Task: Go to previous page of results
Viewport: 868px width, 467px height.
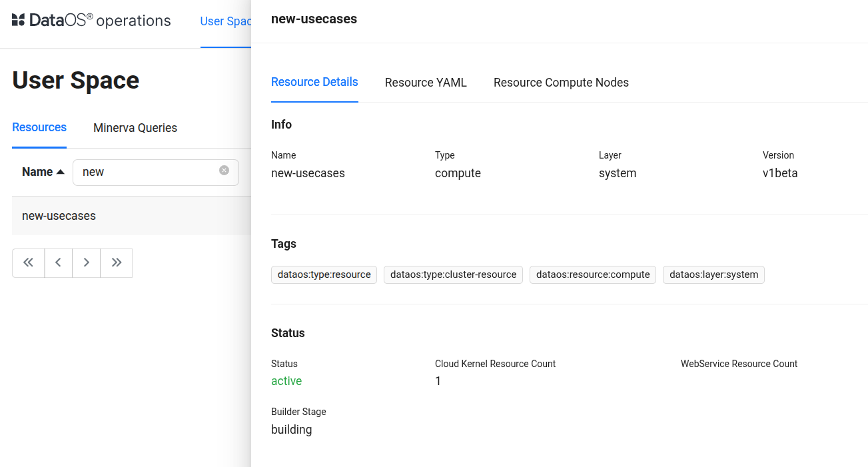Action: point(59,262)
